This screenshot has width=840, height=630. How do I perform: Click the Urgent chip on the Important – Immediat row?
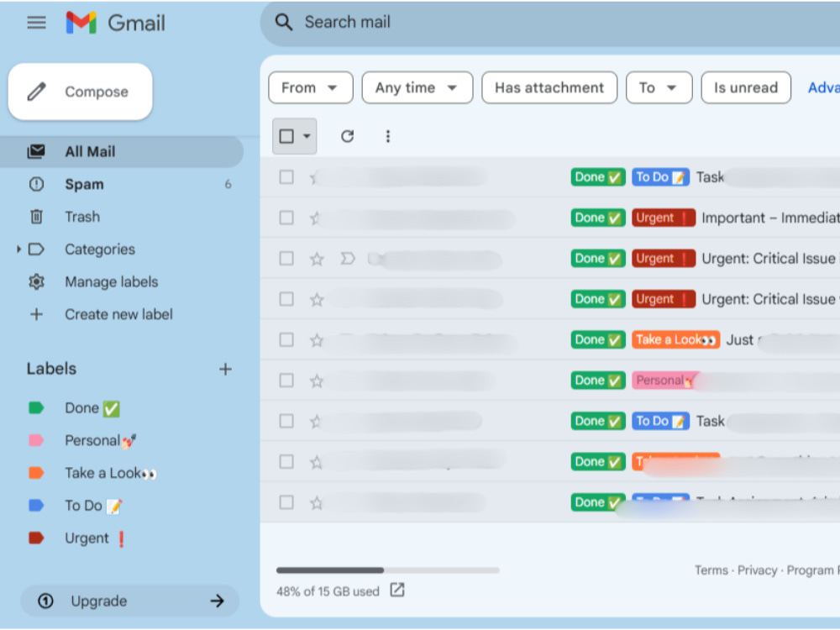tap(664, 218)
